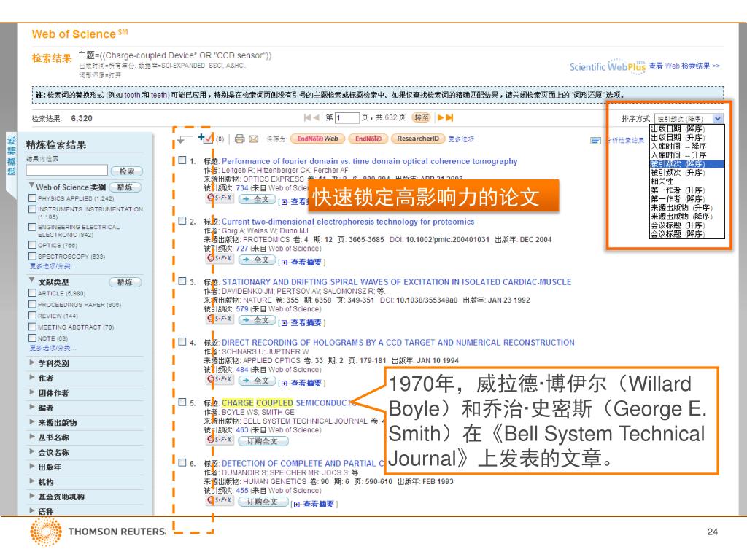The height and width of the screenshot is (560, 747).
Task: Add marked records to list icon
Action: click(205, 138)
